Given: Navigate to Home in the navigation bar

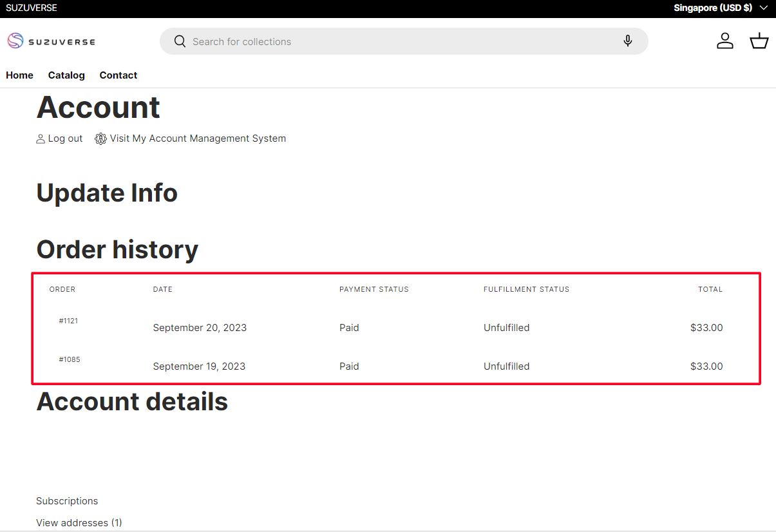Looking at the screenshot, I should [x=19, y=75].
